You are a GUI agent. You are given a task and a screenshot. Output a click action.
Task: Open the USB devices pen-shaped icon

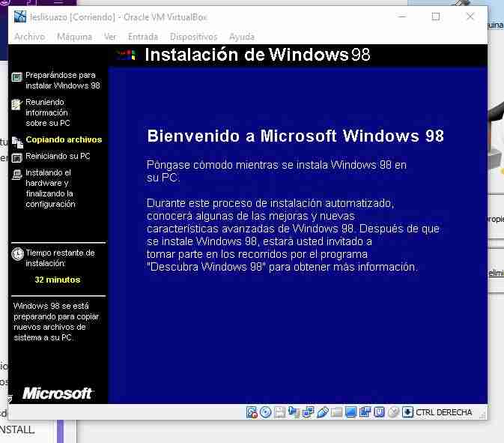[322, 412]
